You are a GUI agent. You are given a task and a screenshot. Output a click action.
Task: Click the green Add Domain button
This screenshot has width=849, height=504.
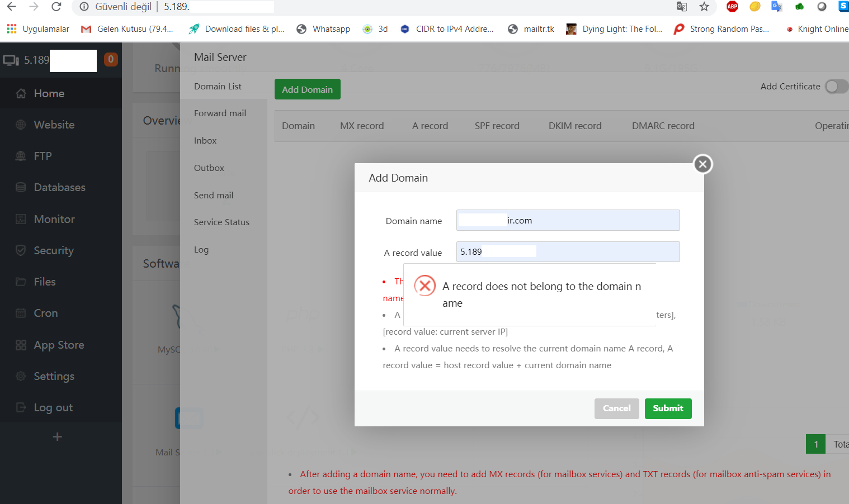click(308, 89)
